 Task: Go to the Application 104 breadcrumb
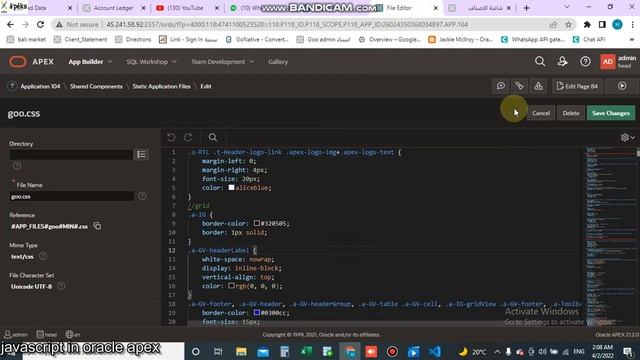[x=40, y=86]
